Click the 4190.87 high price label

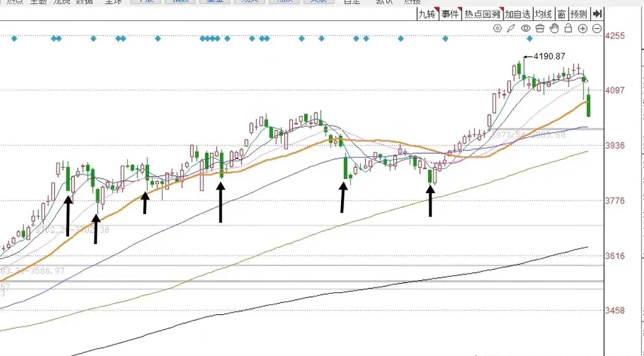549,56
